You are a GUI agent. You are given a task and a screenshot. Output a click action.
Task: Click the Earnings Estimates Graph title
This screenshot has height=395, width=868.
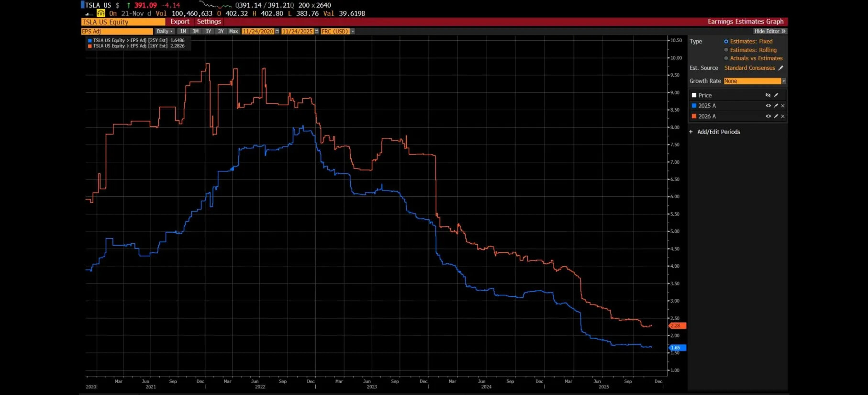coord(746,22)
